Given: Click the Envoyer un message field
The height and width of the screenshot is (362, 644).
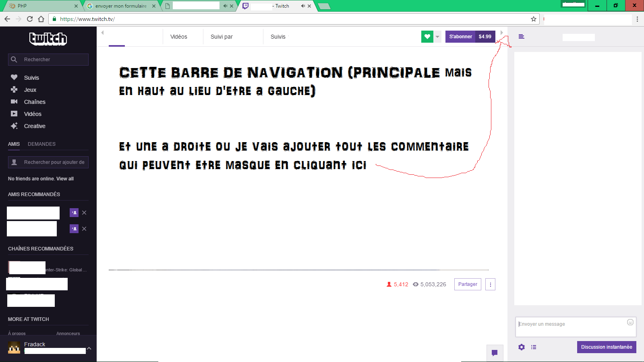Looking at the screenshot, I should pos(576,327).
